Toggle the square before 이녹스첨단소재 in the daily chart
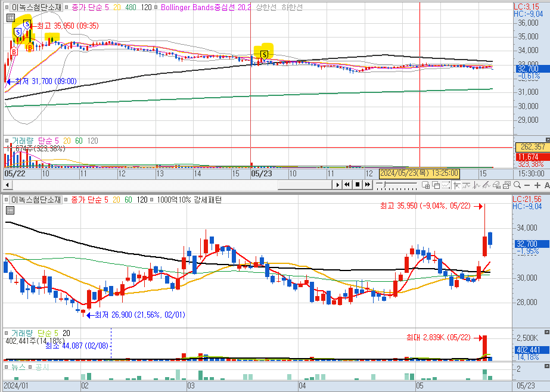 pos(7,200)
